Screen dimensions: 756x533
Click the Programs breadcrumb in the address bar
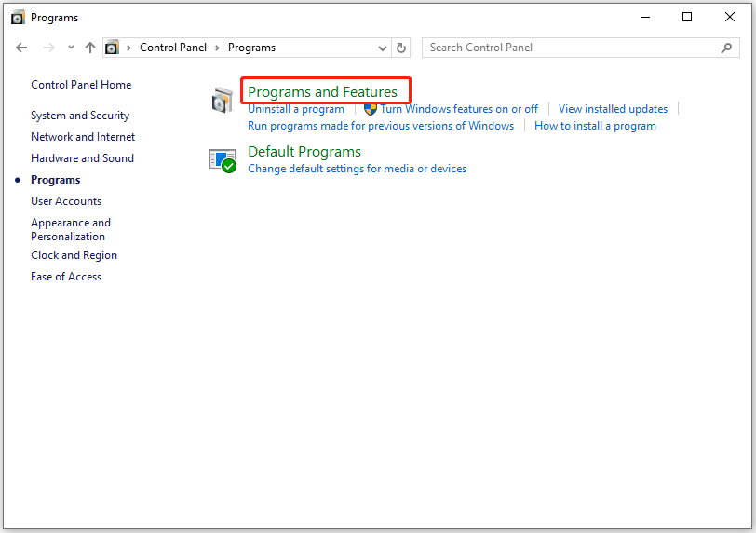click(251, 48)
